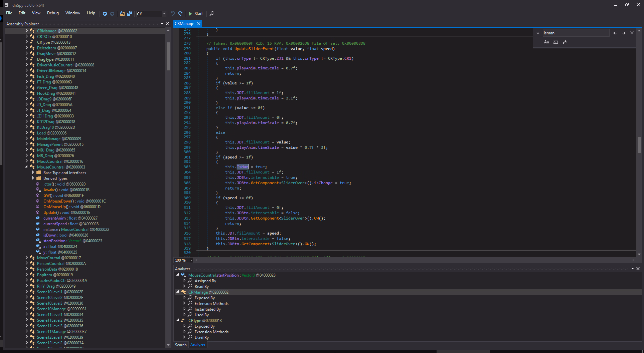Expand Base Type and Interfaces folder

coord(33,172)
